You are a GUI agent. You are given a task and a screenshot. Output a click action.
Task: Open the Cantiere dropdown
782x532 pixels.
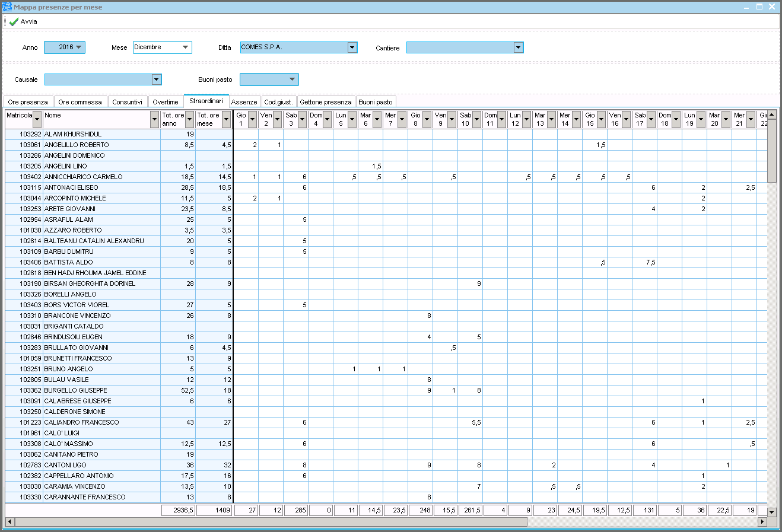(519, 47)
